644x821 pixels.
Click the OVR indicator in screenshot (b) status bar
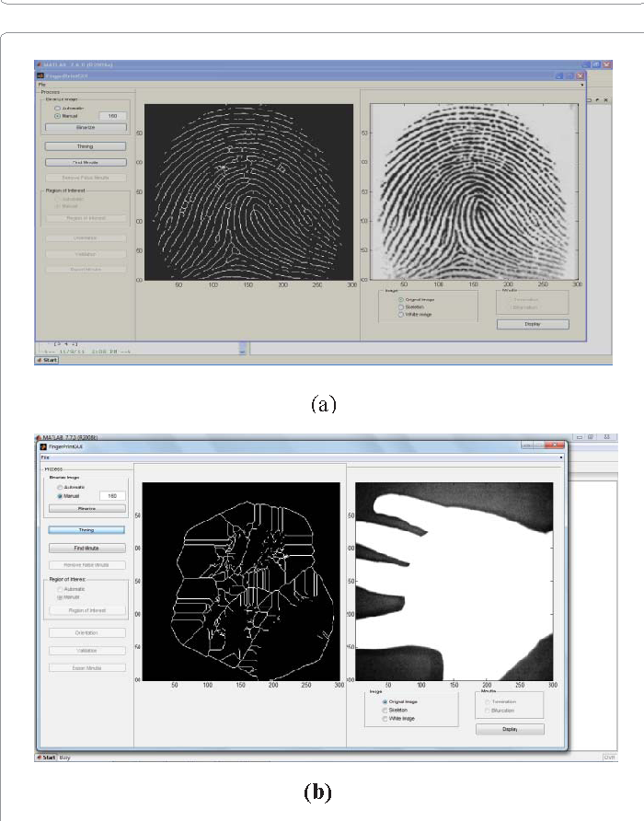pyautogui.click(x=609, y=757)
